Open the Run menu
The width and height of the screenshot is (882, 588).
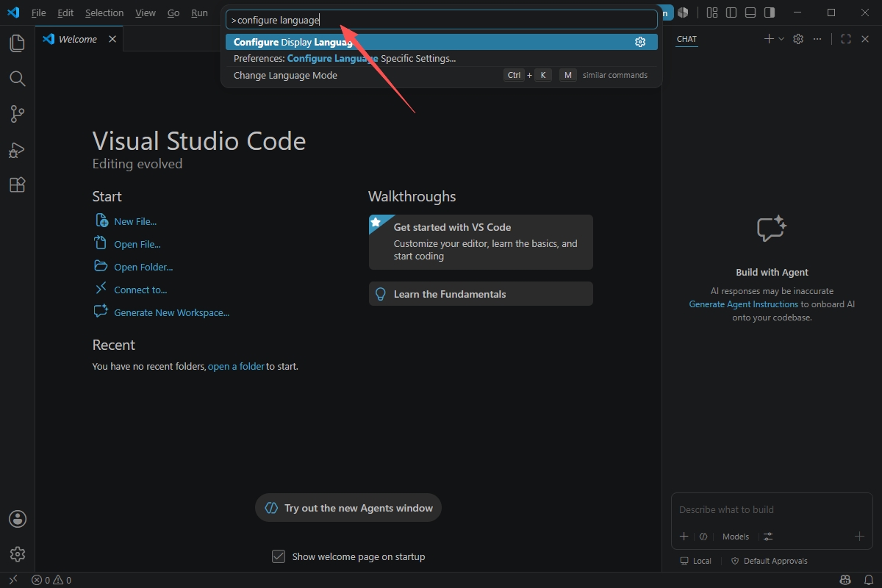coord(199,12)
